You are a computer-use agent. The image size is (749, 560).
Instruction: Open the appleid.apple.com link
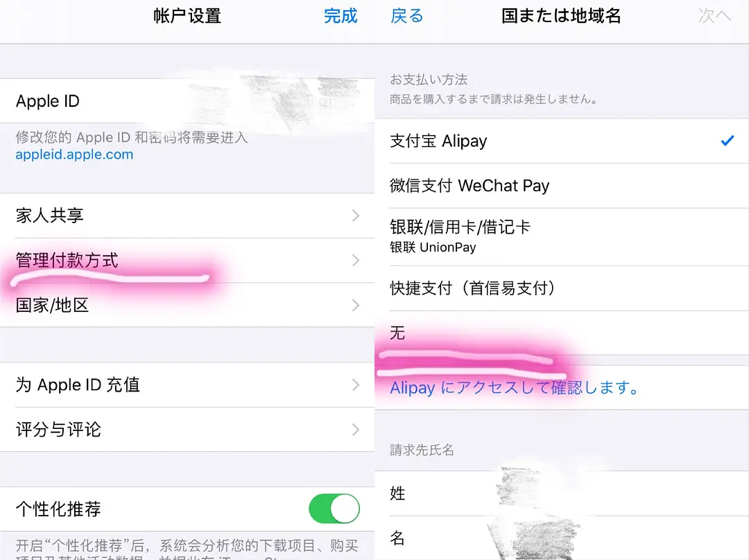(x=74, y=155)
